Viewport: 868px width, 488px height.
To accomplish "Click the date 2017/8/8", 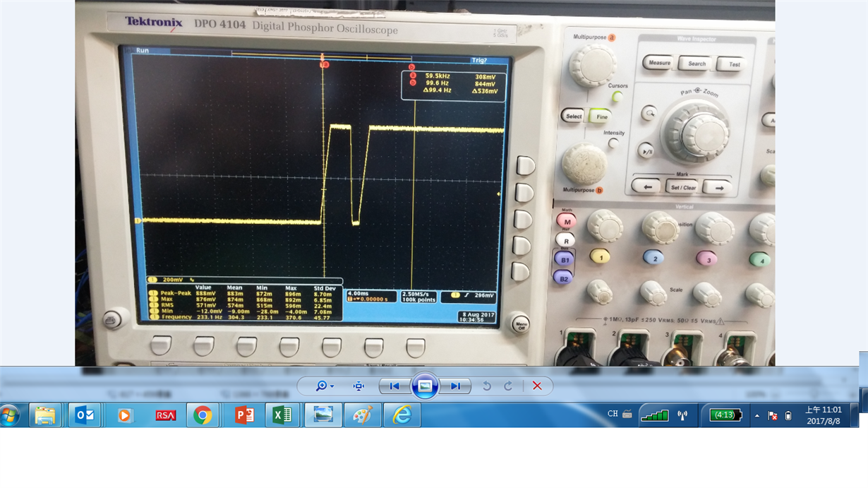I will coord(823,422).
